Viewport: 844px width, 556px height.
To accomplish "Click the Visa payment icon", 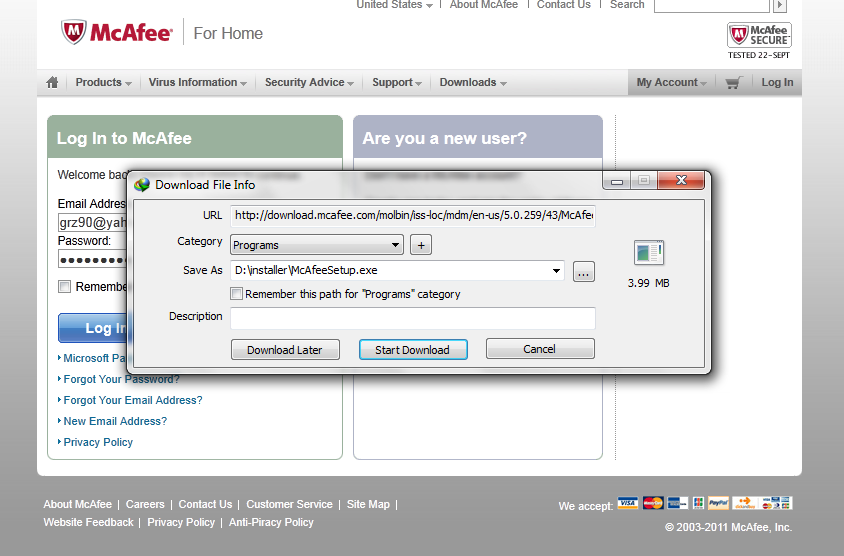I will click(628, 503).
